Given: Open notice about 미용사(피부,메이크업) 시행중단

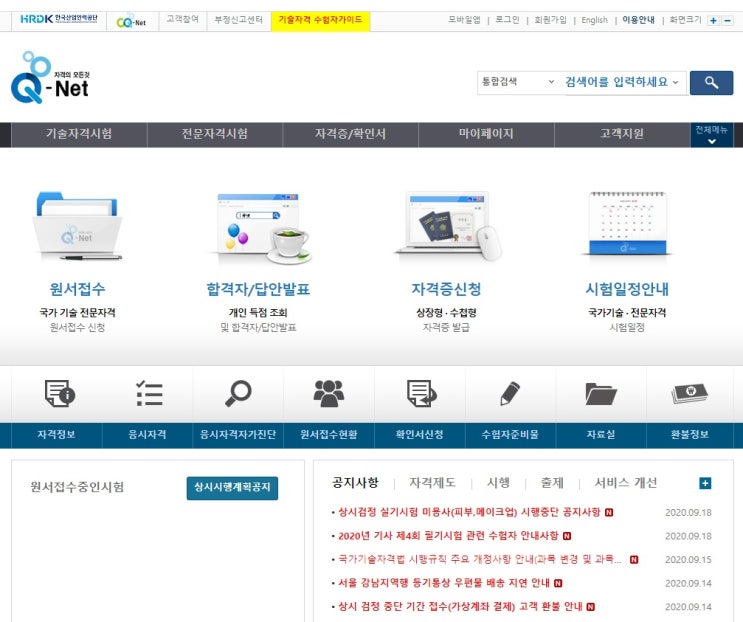Looking at the screenshot, I should (x=469, y=512).
